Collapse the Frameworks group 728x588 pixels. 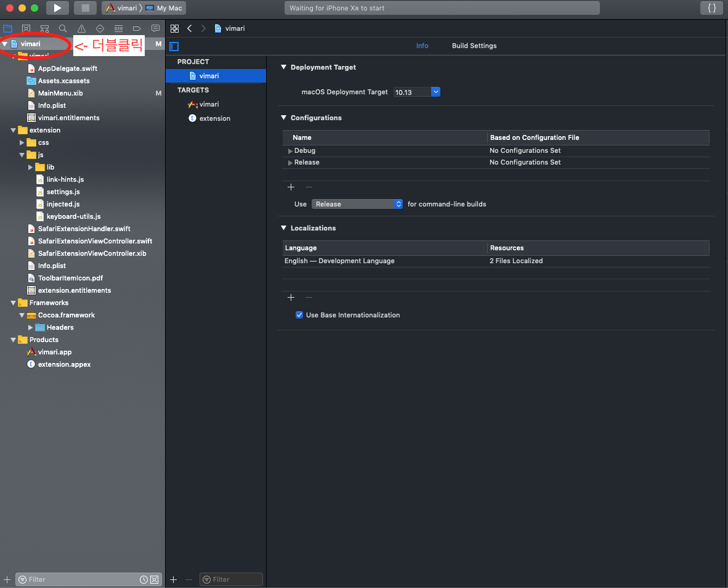pos(13,303)
